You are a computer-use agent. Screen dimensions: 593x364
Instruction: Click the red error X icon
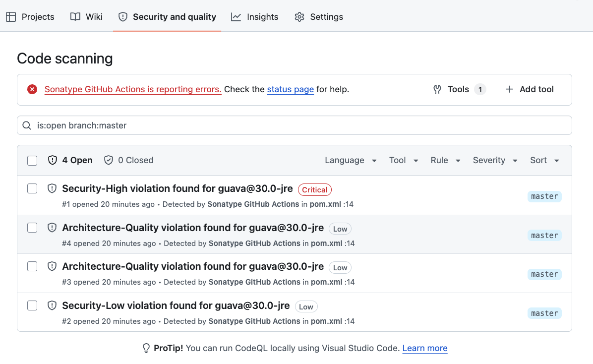pos(32,89)
